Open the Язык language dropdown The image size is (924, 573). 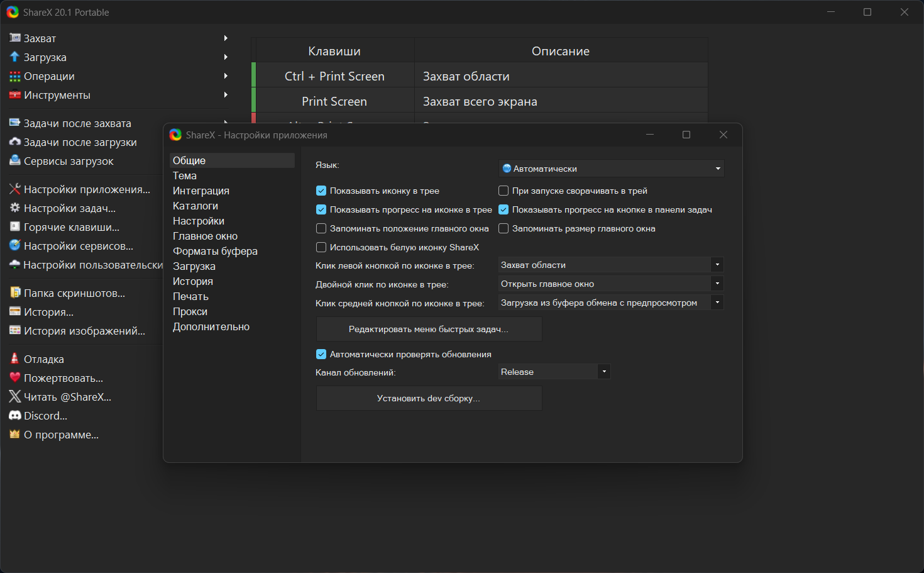tap(612, 169)
